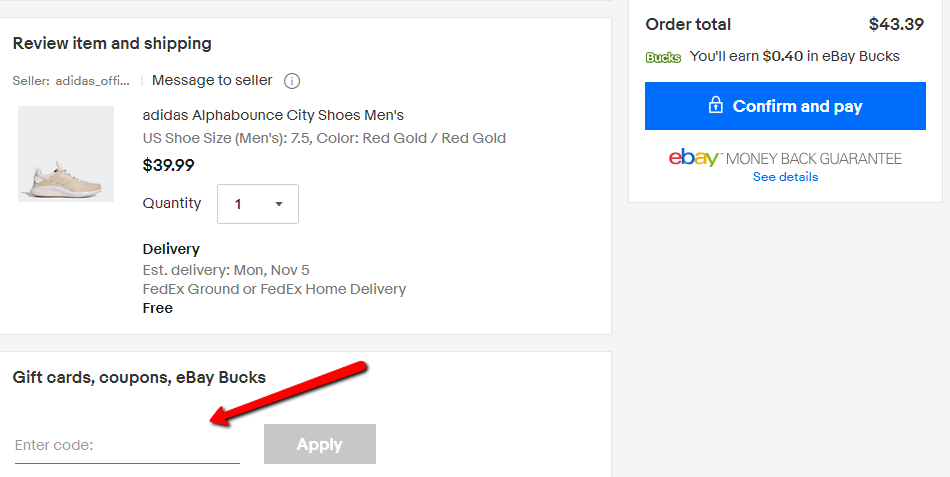The image size is (950, 477).
Task: Click the green eBay Bucks badge icon
Action: [663, 57]
